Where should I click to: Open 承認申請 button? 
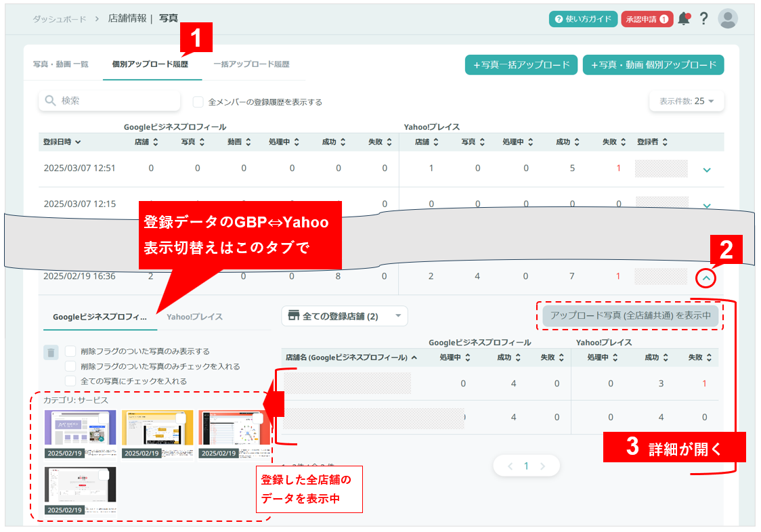pos(647,19)
